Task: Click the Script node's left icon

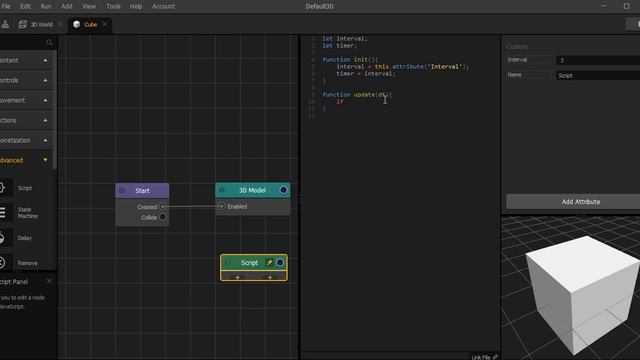Action: pos(228,262)
